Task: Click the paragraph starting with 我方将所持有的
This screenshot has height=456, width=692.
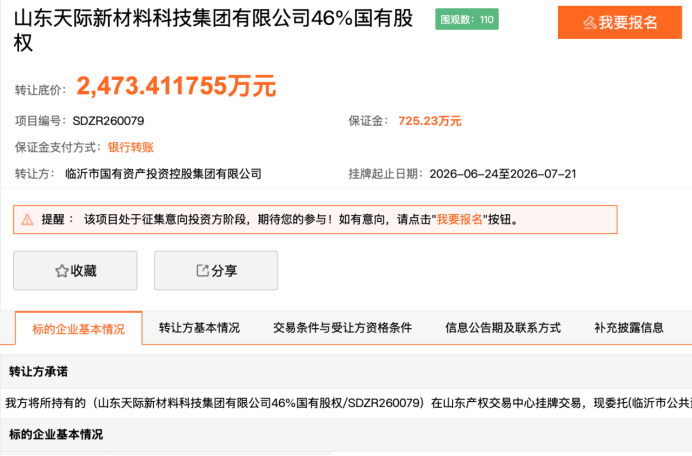Action: (x=348, y=403)
